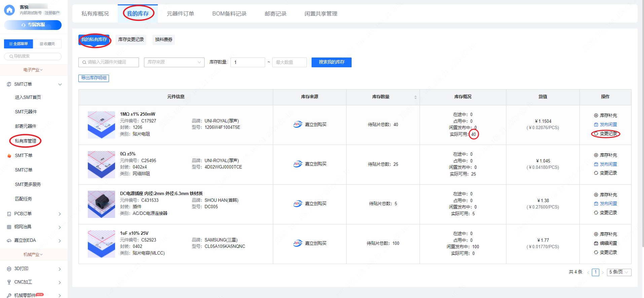Click the 库存数量 column sort arrows
This screenshot has height=298, width=644.
coord(415,97)
